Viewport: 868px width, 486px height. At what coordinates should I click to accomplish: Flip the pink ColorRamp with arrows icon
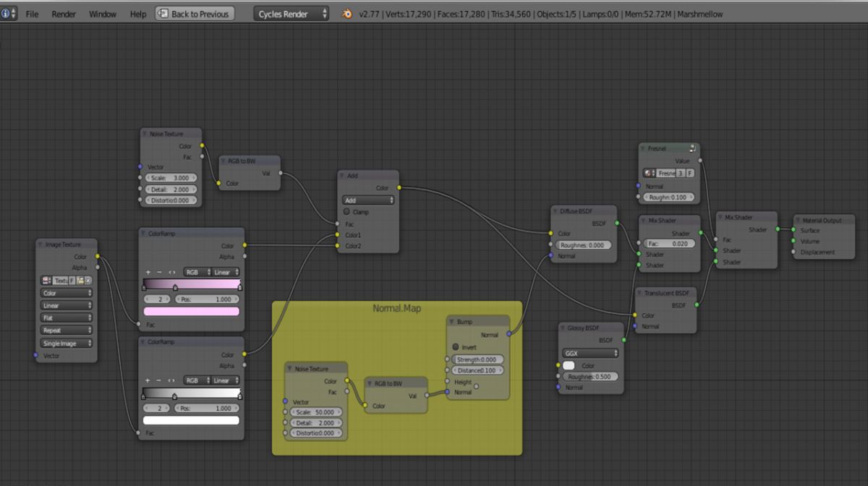[171, 272]
